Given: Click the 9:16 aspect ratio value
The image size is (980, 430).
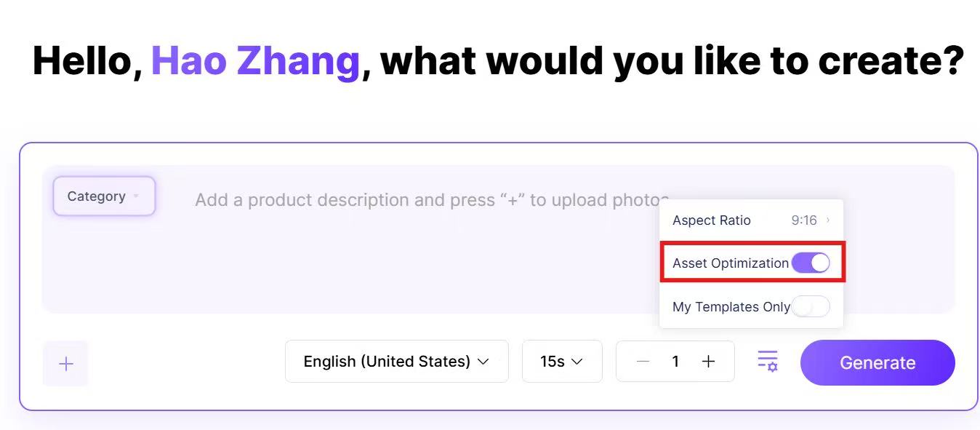Looking at the screenshot, I should tap(804, 220).
